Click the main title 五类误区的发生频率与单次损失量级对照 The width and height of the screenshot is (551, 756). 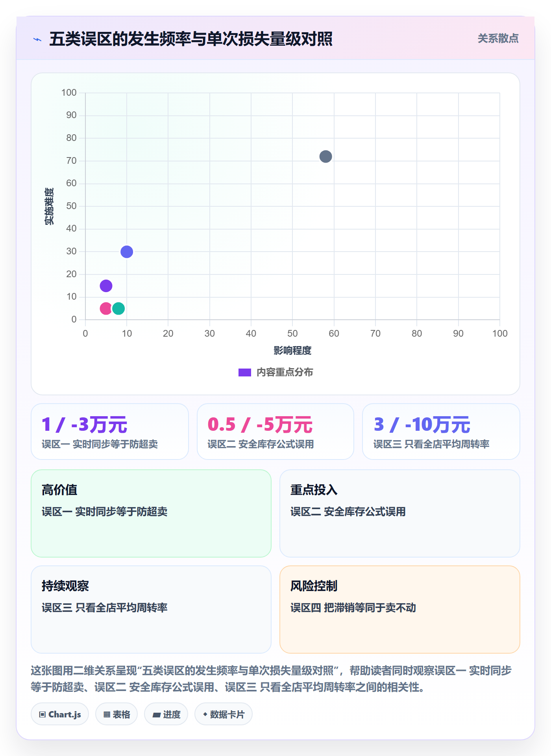pos(191,39)
